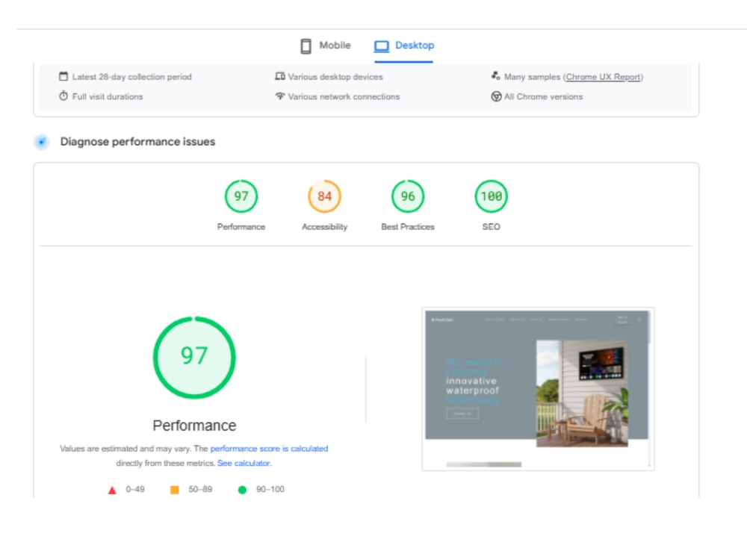
Task: Click the Full visit durations text
Action: (108, 96)
